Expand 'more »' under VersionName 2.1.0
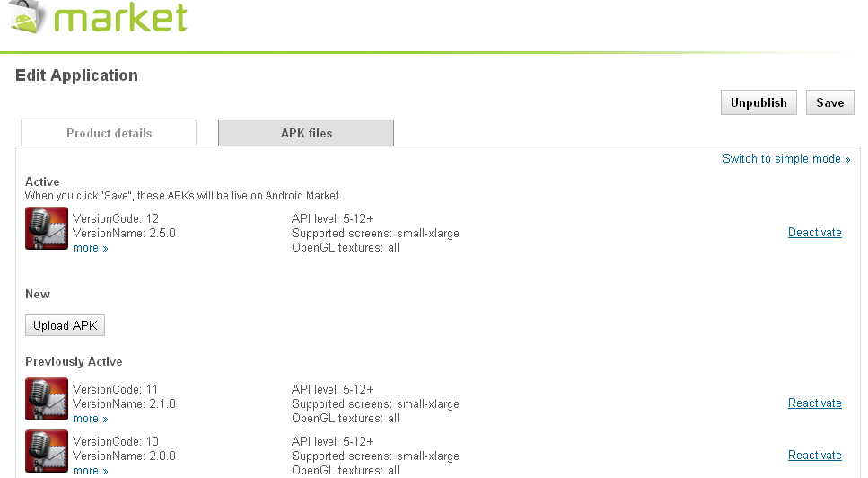Viewport: 868px width, 478px height. 90,419
